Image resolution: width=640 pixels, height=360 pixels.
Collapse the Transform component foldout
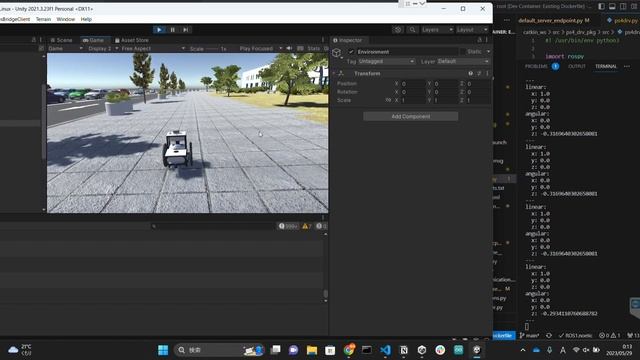tap(333, 73)
